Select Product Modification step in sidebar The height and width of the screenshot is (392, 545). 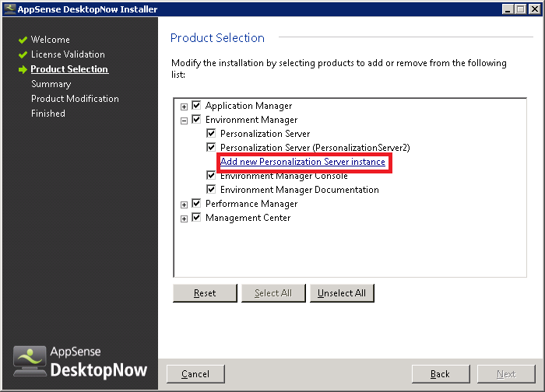tap(75, 99)
